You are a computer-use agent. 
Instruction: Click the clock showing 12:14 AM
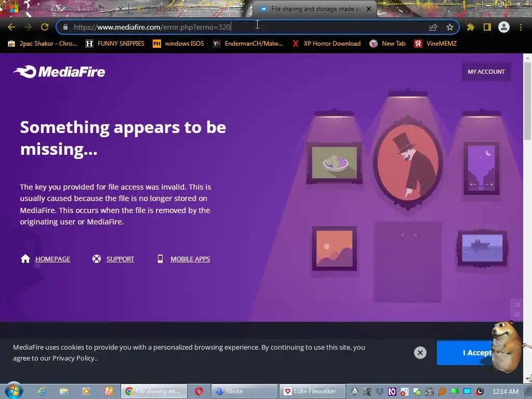505,391
